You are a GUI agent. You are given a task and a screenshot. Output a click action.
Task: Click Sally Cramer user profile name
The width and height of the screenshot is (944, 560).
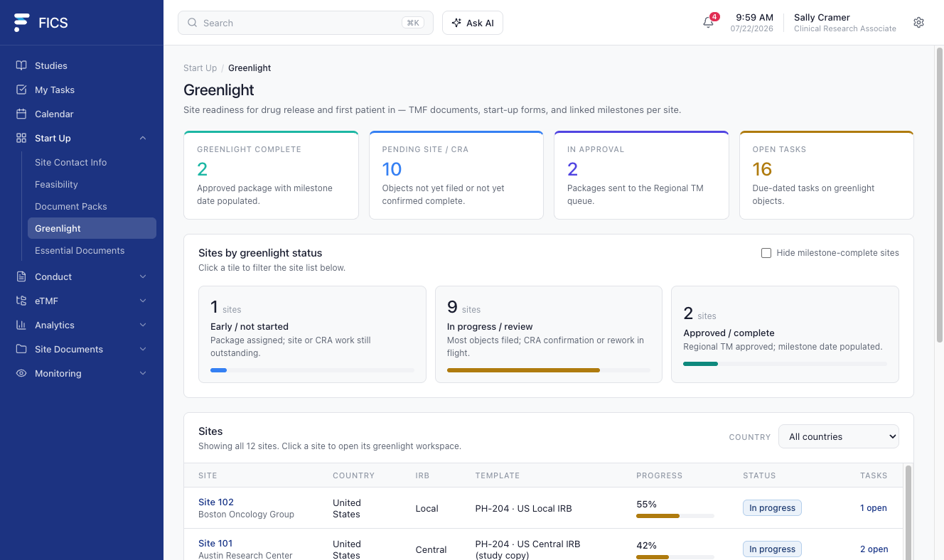[x=822, y=17]
